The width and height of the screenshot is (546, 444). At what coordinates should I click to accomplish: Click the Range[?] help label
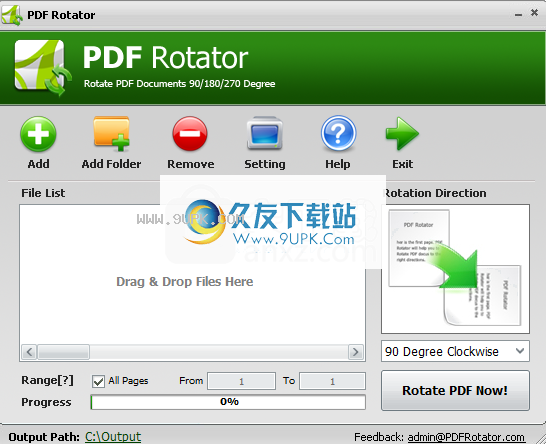[x=47, y=380]
